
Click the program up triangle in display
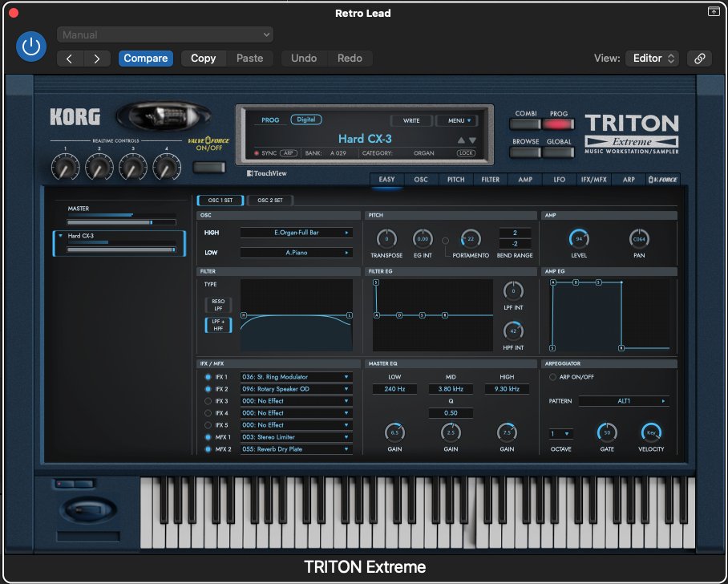[x=461, y=140]
